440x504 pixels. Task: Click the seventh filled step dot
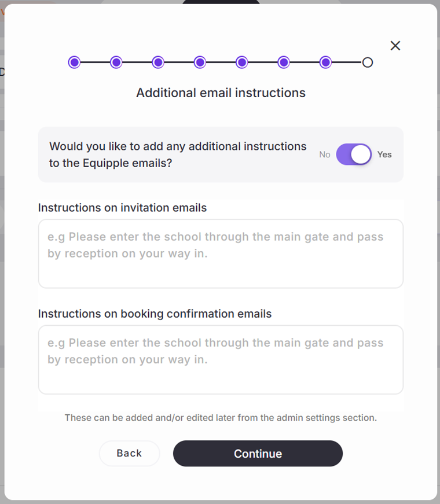(x=325, y=62)
